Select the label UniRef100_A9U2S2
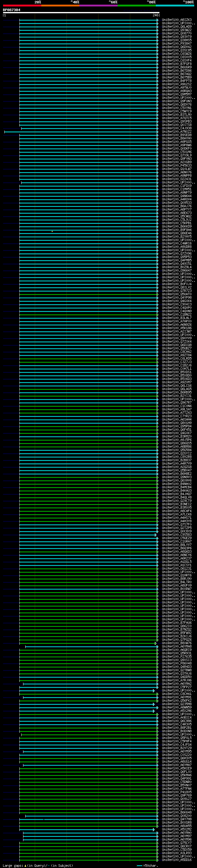 (x=177, y=84)
